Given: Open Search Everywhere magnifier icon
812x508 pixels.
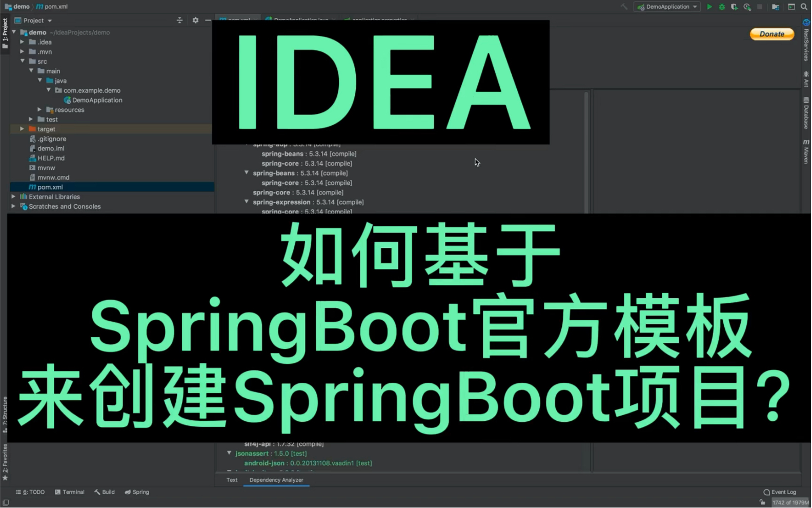Looking at the screenshot, I should tap(804, 7).
